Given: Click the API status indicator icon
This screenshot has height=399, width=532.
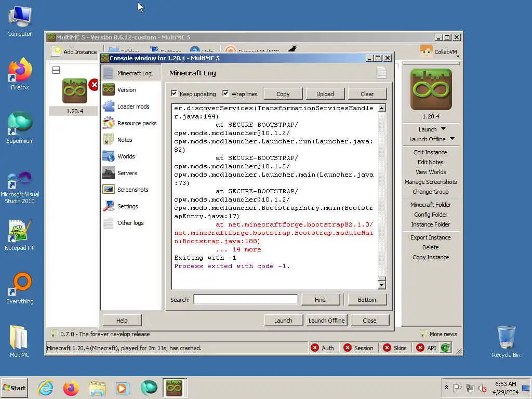Looking at the screenshot, I should click(420, 348).
